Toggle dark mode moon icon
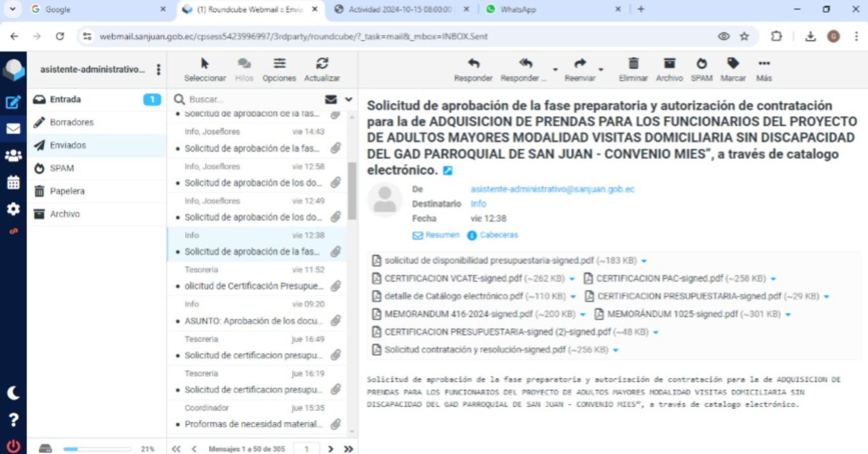The image size is (868, 454). (13, 393)
